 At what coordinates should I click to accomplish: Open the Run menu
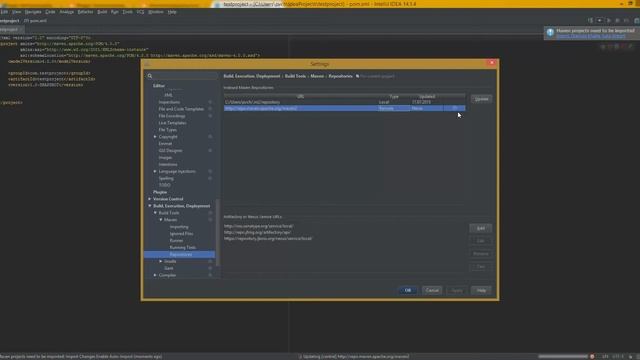[x=115, y=12]
